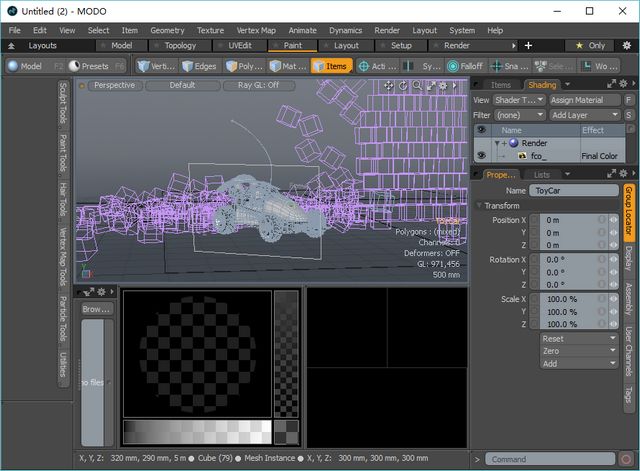Click the Items mode button
Screen dimensions: 640x471
tap(331, 66)
